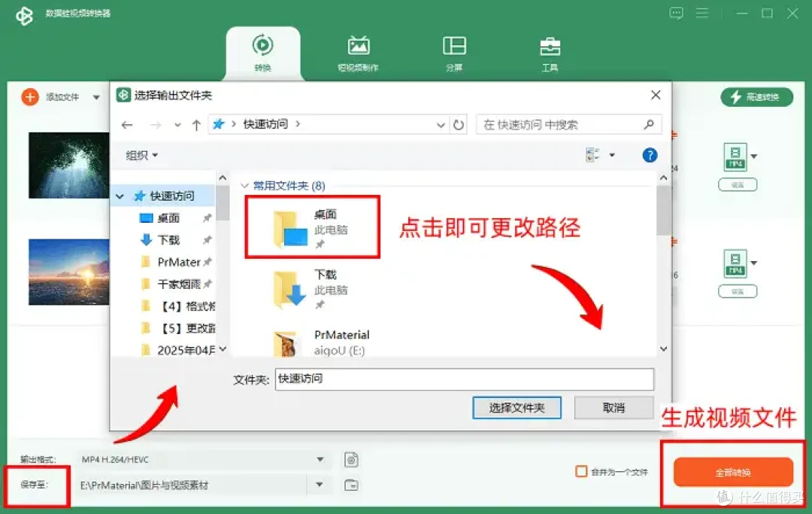Select 快速访问 in the navigation tree
Viewport: 812px width, 514px height.
tap(172, 196)
